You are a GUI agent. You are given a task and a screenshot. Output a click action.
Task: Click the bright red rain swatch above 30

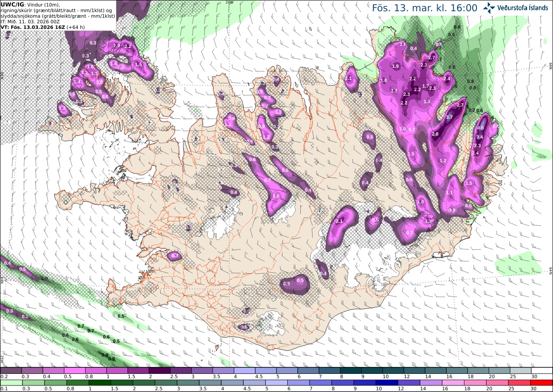coord(542,383)
